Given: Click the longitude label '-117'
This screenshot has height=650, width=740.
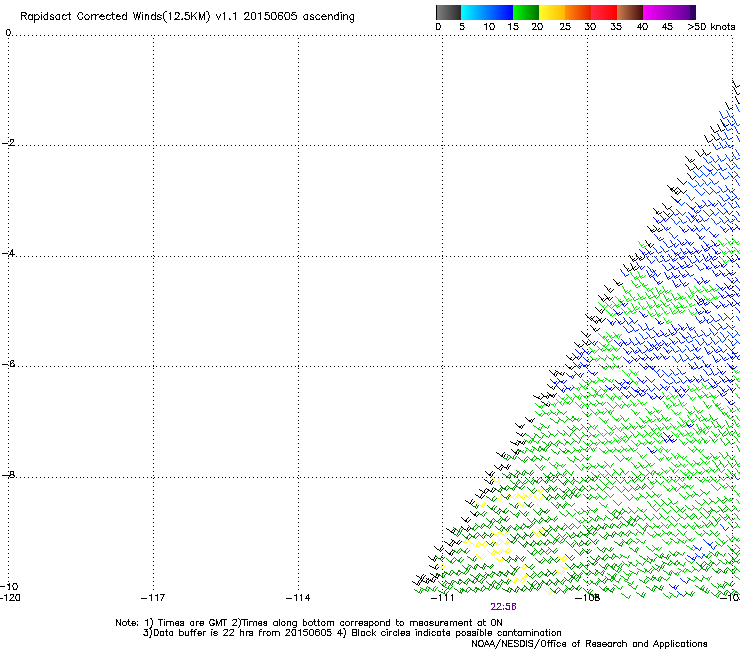Looking at the screenshot, I should pos(153,598).
